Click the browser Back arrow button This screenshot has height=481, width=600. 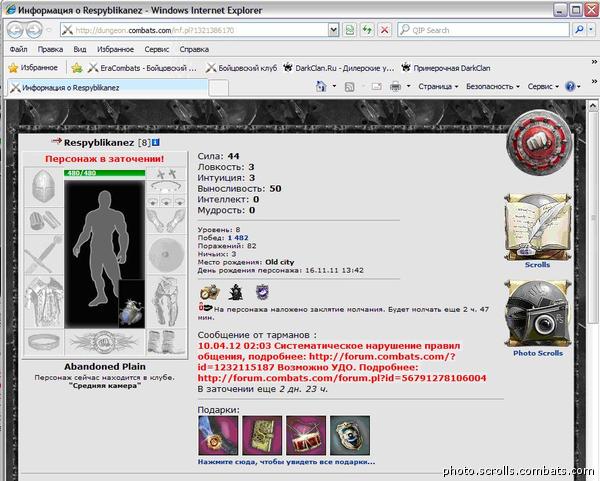tap(15, 30)
